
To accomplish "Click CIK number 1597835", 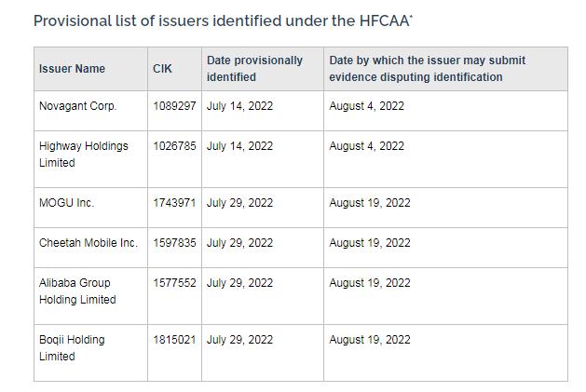I will (x=174, y=243).
